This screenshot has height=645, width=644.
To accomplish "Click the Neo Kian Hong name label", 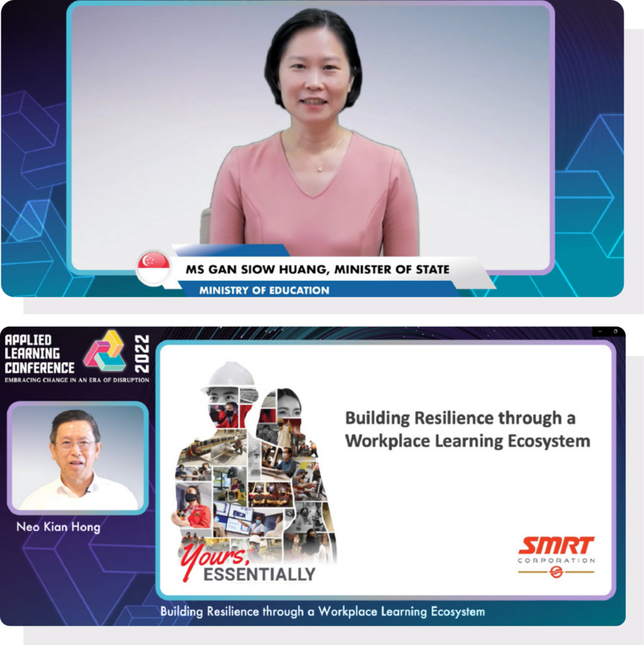I will click(x=59, y=527).
